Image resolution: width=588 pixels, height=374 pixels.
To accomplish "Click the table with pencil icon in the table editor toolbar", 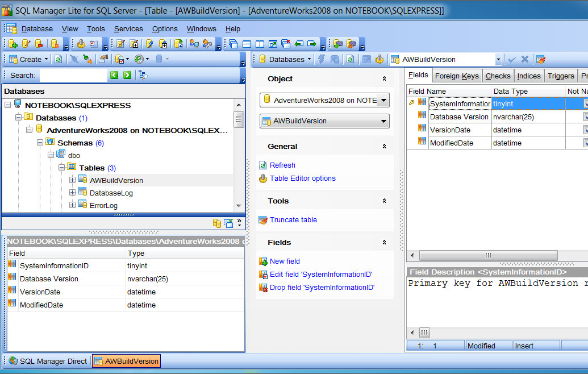I will coord(541,59).
